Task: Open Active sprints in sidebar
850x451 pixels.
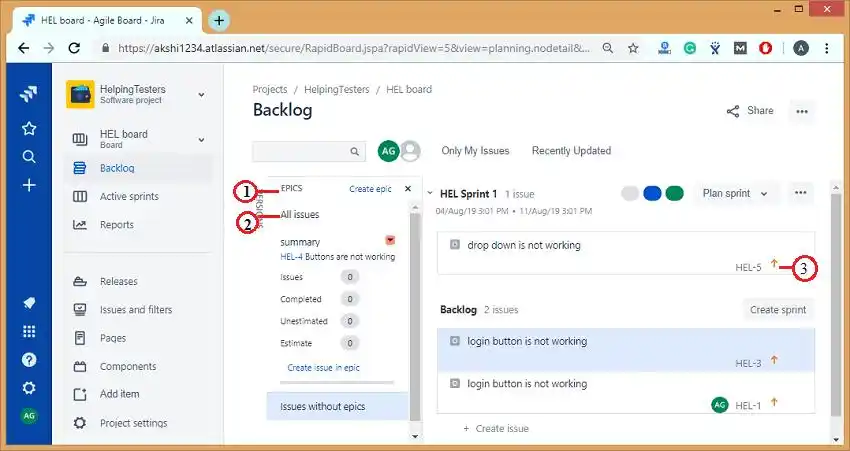Action: [x=129, y=197]
